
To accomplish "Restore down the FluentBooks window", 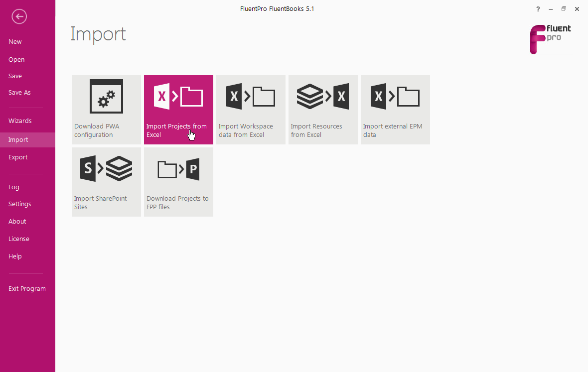I will click(564, 9).
